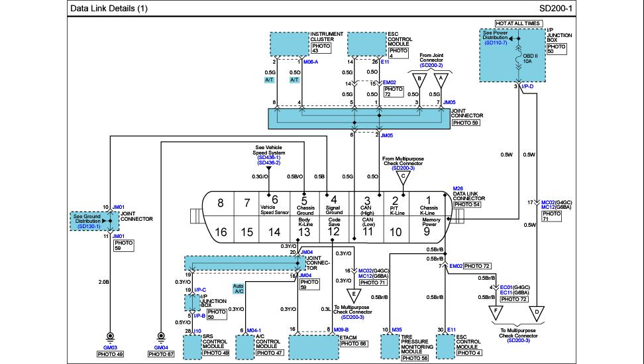Click pin 6 Vehicle Speed Sensor on connector
Viewport: 644px width, 364px height.
point(274,202)
